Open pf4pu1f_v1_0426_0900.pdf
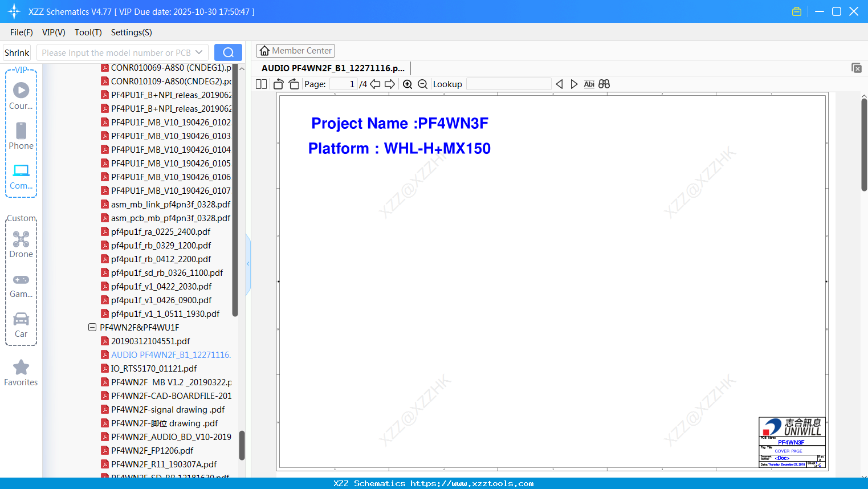Image resolution: width=868 pixels, height=489 pixels. 156,300
